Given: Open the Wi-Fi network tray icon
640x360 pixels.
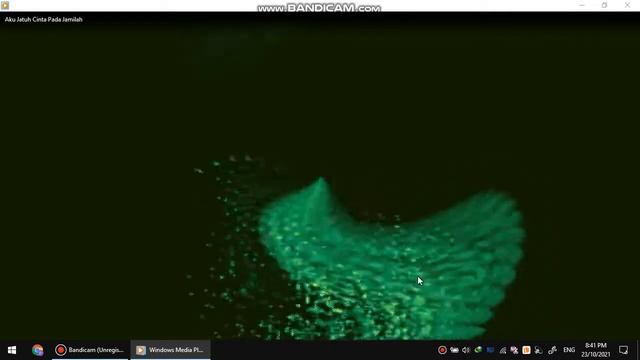Looking at the screenshot, I should 502,350.
